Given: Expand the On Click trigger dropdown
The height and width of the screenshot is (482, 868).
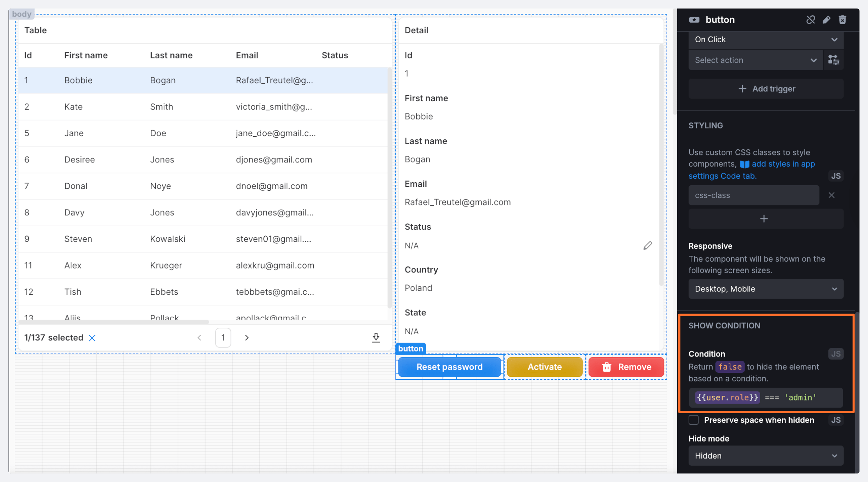Looking at the screenshot, I should click(766, 39).
